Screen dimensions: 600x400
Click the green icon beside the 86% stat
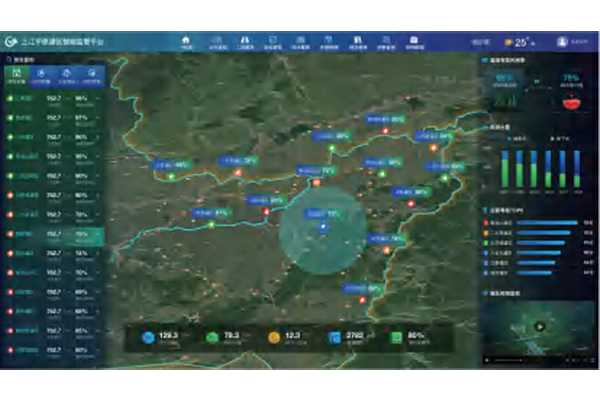click(x=396, y=336)
